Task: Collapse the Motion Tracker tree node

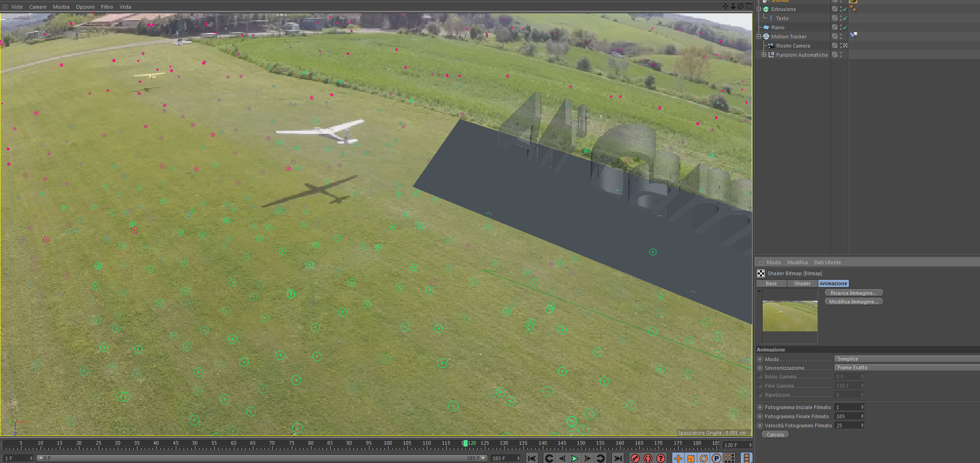Action: click(759, 37)
